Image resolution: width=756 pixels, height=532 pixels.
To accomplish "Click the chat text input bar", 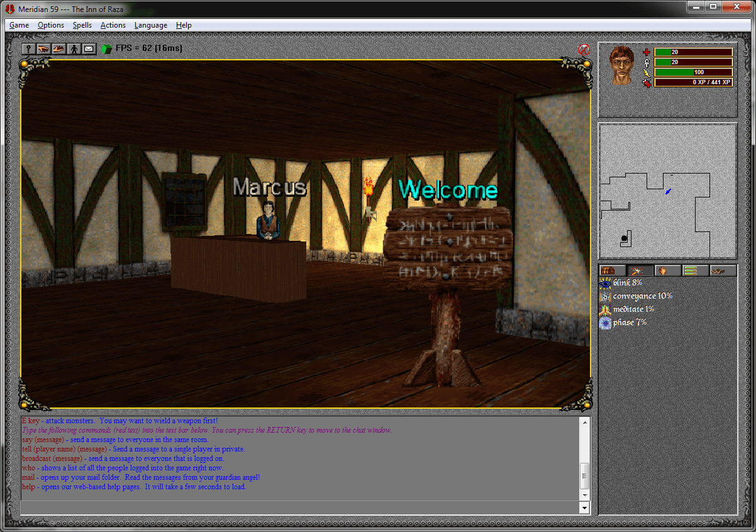I will pyautogui.click(x=299, y=508).
